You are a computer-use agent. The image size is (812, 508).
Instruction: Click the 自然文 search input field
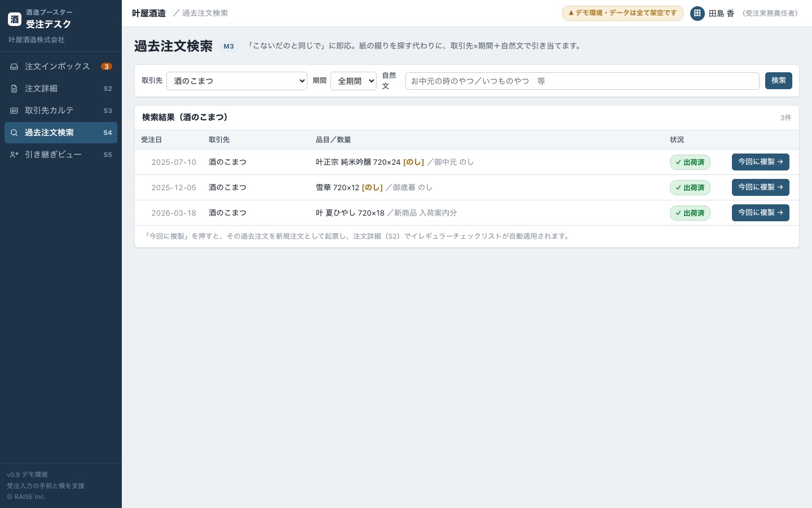[x=582, y=81]
